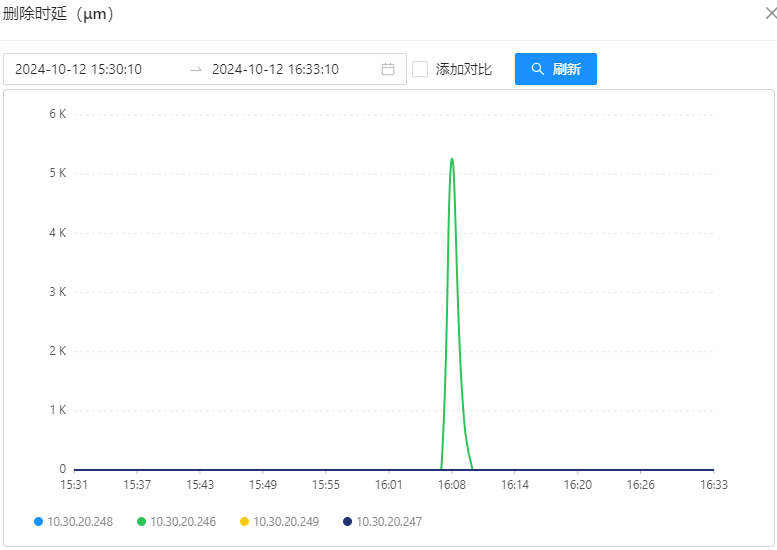Click the 15:55 x-axis time label
The height and width of the screenshot is (550, 777).
pos(326,485)
